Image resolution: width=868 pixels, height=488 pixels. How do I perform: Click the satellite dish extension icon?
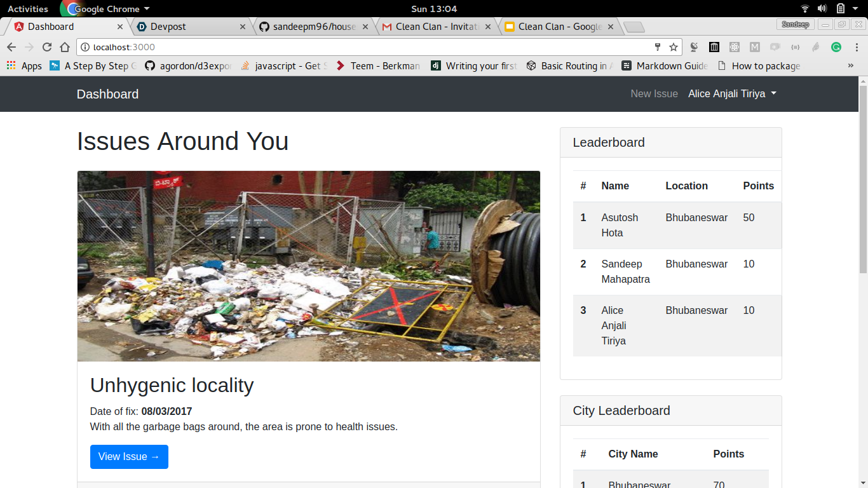point(694,47)
